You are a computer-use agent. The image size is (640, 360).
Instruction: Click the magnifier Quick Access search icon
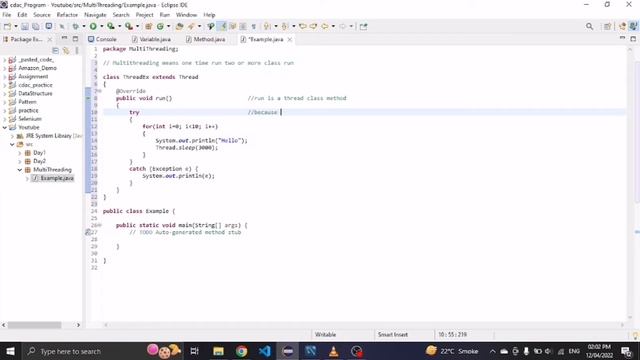tap(589, 27)
